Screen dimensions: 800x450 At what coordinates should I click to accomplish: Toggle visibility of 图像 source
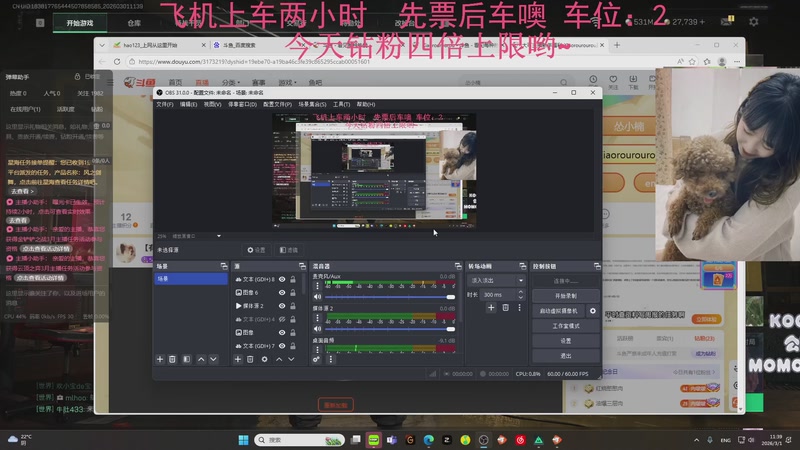[282, 332]
